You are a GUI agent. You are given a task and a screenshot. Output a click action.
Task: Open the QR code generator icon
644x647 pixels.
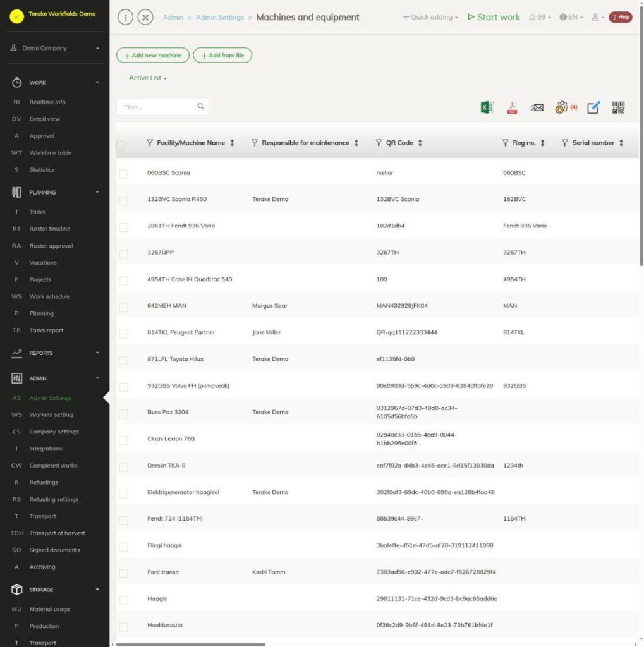[618, 107]
